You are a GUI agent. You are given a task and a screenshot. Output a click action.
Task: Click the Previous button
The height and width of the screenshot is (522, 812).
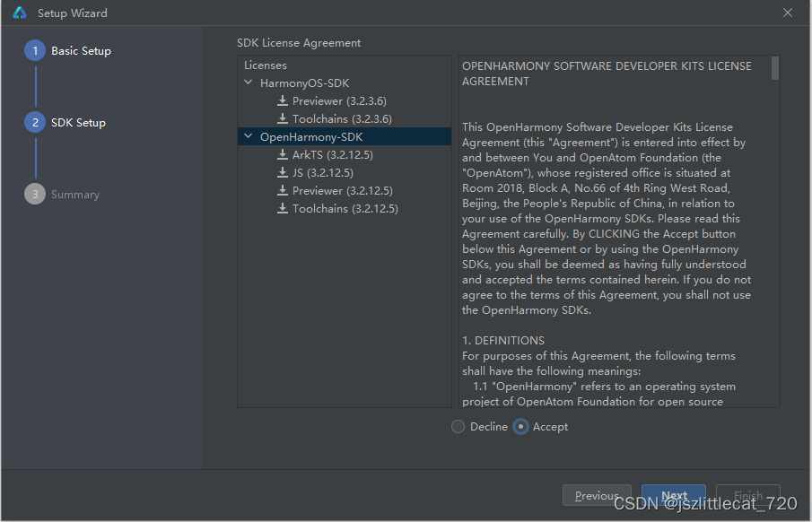(597, 496)
